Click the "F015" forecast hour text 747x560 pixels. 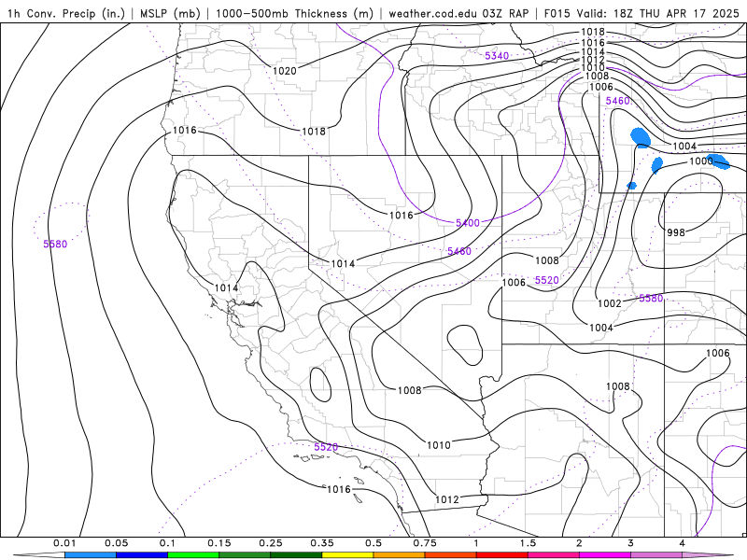[x=557, y=13]
